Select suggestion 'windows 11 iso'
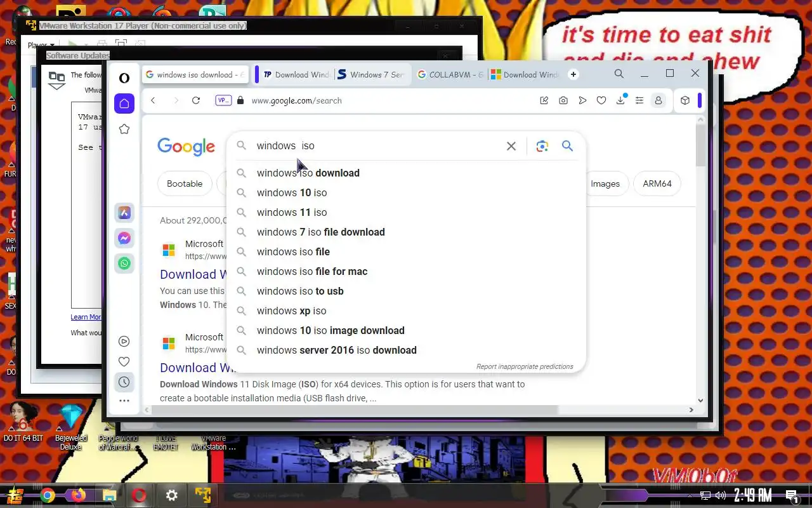This screenshot has height=508, width=812. tap(406, 212)
